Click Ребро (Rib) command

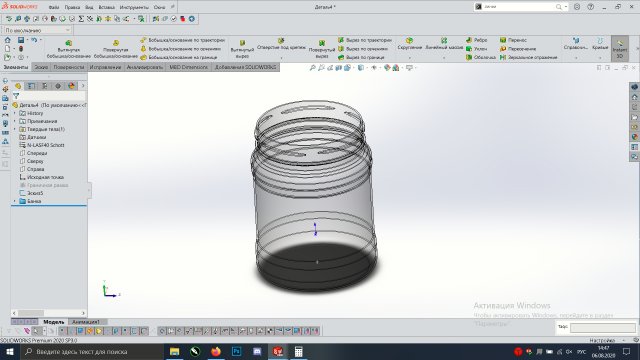coord(476,40)
